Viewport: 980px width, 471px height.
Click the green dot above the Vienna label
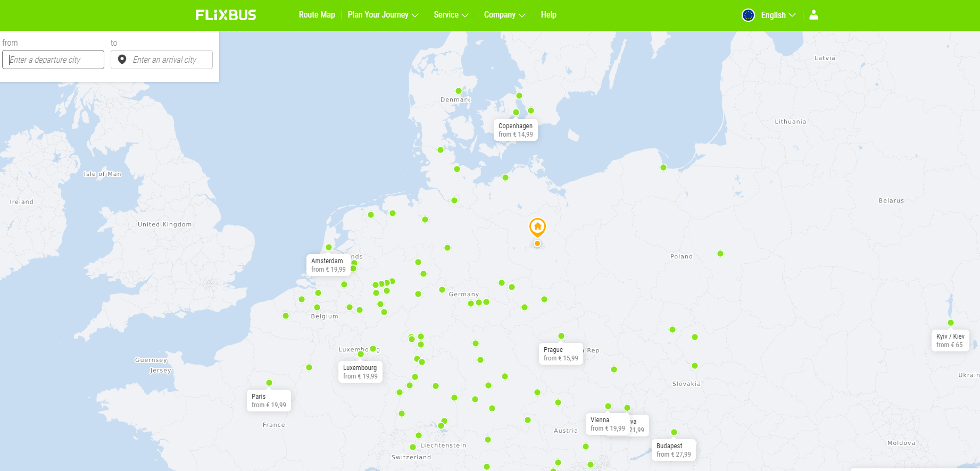coord(608,406)
